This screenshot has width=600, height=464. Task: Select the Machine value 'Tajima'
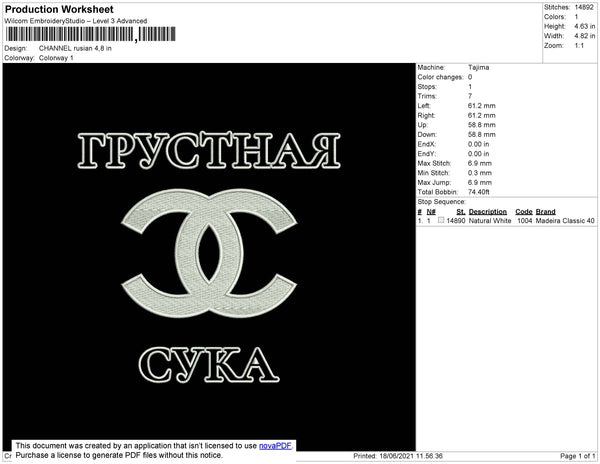coord(478,67)
